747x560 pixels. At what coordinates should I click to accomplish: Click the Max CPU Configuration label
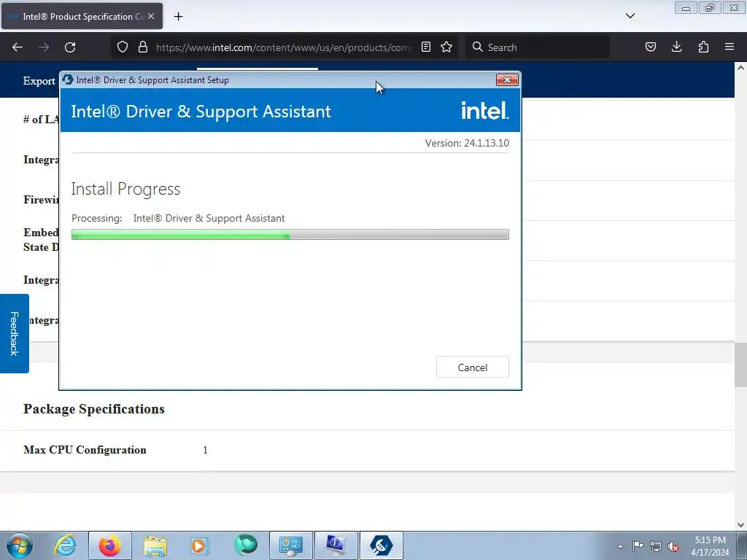point(85,450)
